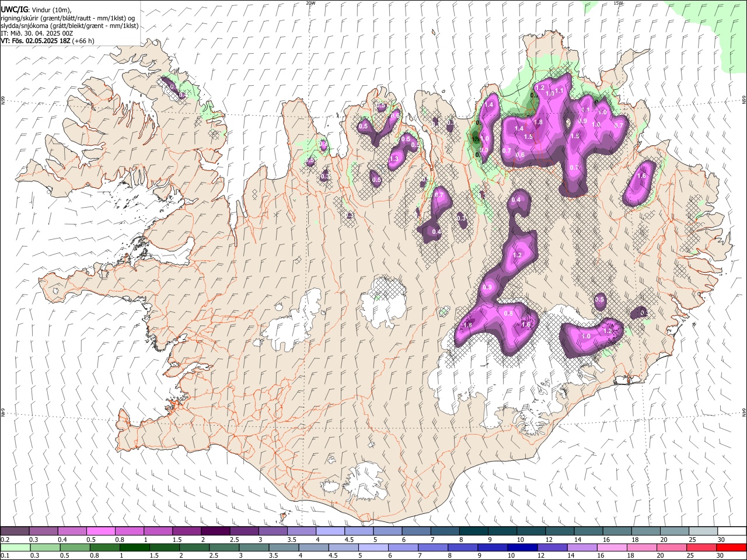Click the 0.1 label under lower scale

(5, 556)
